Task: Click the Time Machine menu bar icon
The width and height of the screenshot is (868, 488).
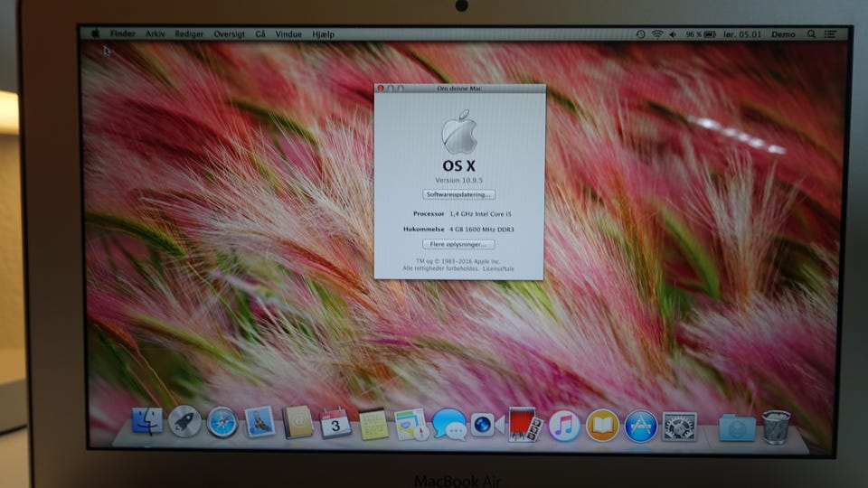Action: 640,34
